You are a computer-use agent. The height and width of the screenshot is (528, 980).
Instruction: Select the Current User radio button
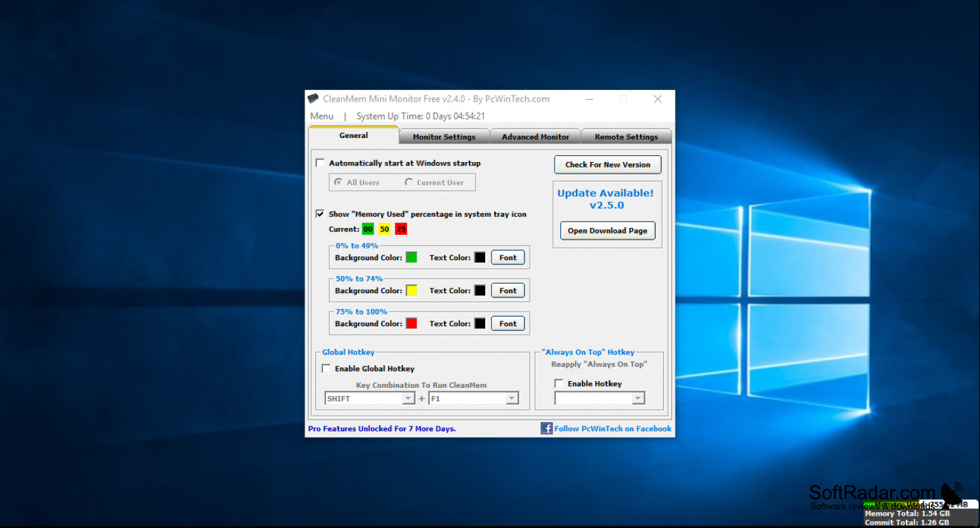click(x=409, y=183)
